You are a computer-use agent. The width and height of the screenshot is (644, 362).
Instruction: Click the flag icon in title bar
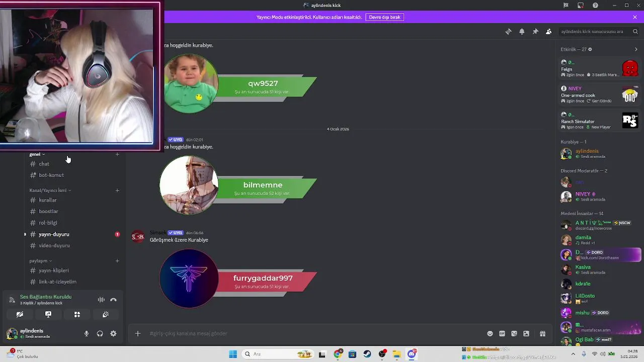[x=566, y=6]
